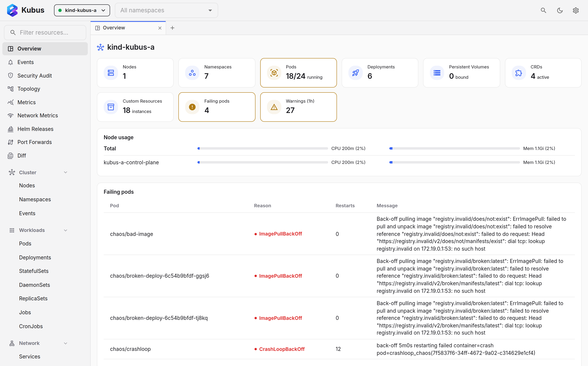Open the kind-kubus-a cluster dropdown
588x366 pixels.
82,10
